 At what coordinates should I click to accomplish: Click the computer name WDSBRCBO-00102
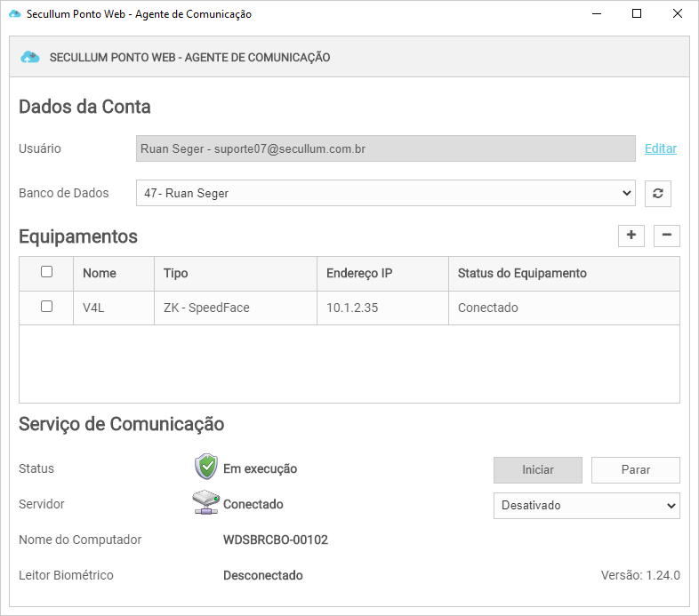(276, 540)
